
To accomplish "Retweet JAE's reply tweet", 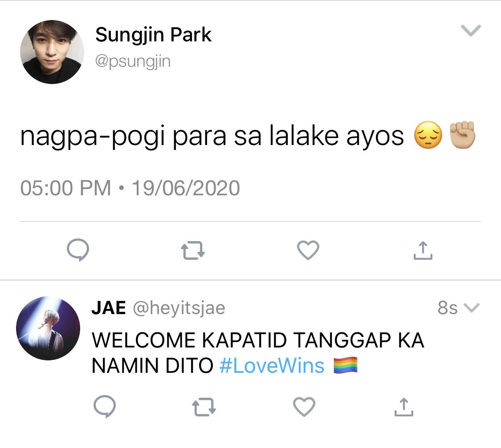I will [x=204, y=407].
